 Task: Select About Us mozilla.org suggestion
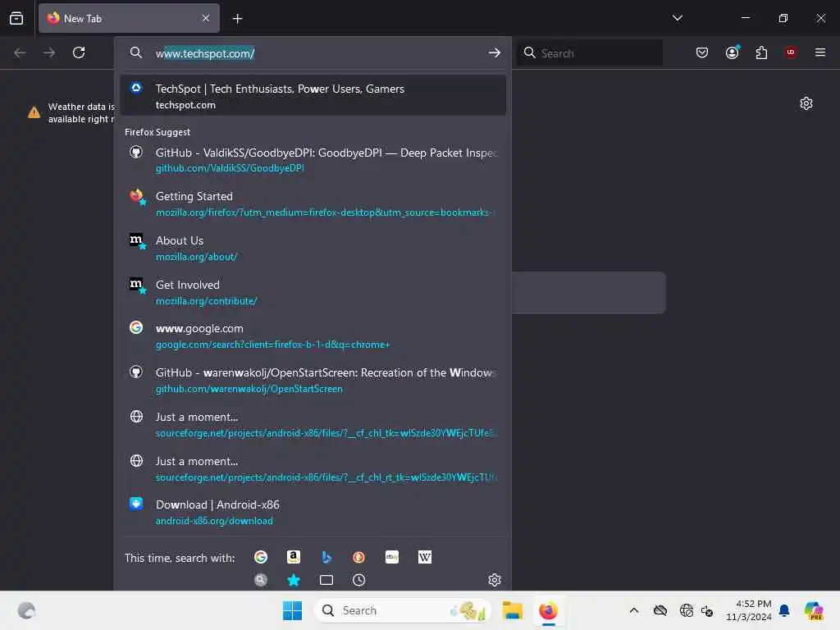(x=313, y=248)
